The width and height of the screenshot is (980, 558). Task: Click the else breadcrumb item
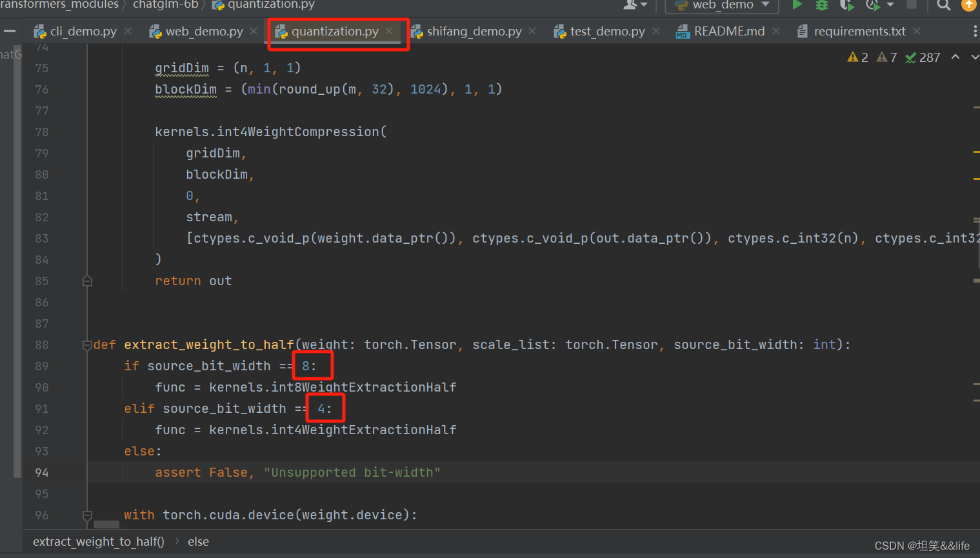tap(198, 542)
